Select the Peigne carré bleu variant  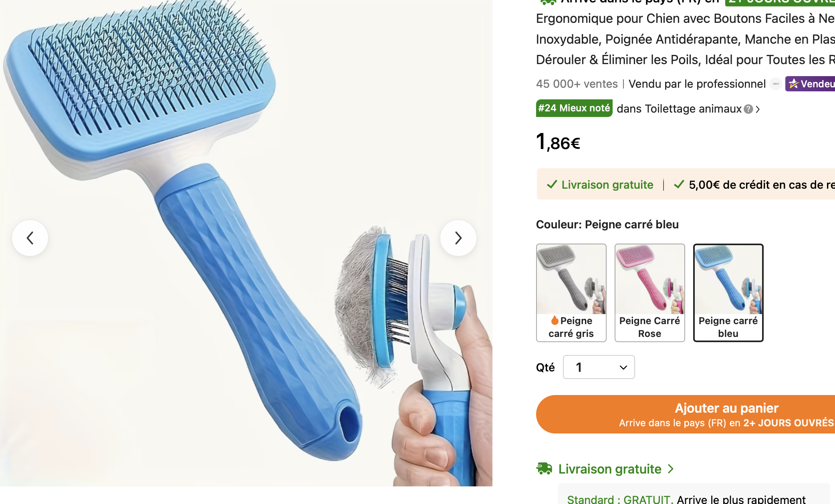click(x=728, y=293)
